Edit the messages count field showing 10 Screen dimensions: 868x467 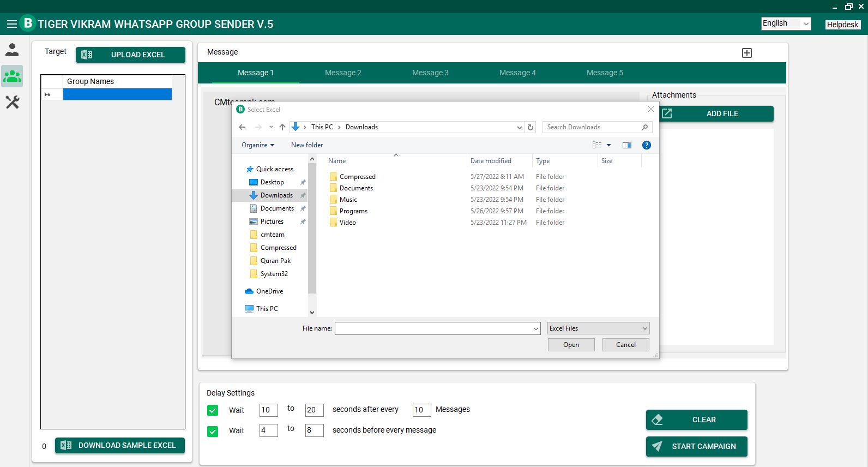(x=421, y=410)
